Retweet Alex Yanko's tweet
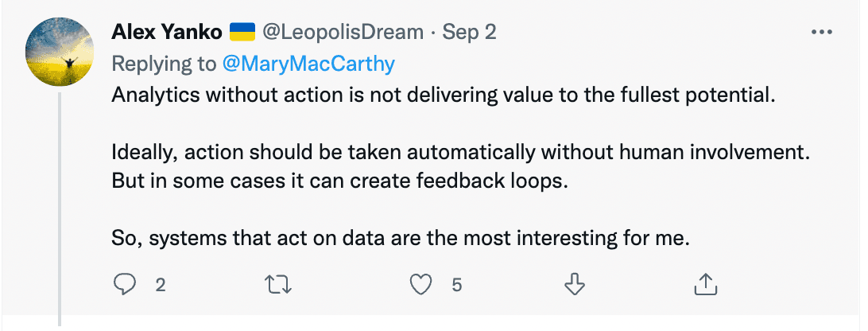The image size is (868, 331). (x=277, y=283)
